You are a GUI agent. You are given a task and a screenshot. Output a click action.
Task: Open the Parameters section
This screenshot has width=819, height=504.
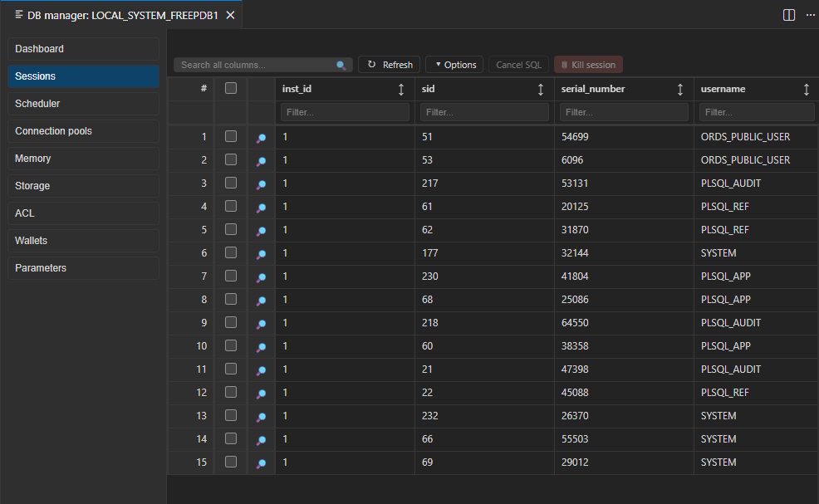(x=84, y=268)
